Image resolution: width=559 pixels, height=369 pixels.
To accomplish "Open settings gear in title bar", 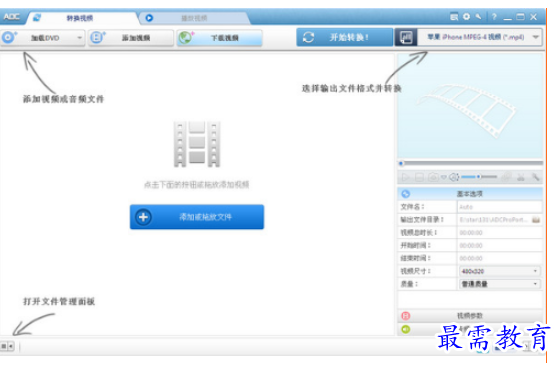I will pos(466,16).
